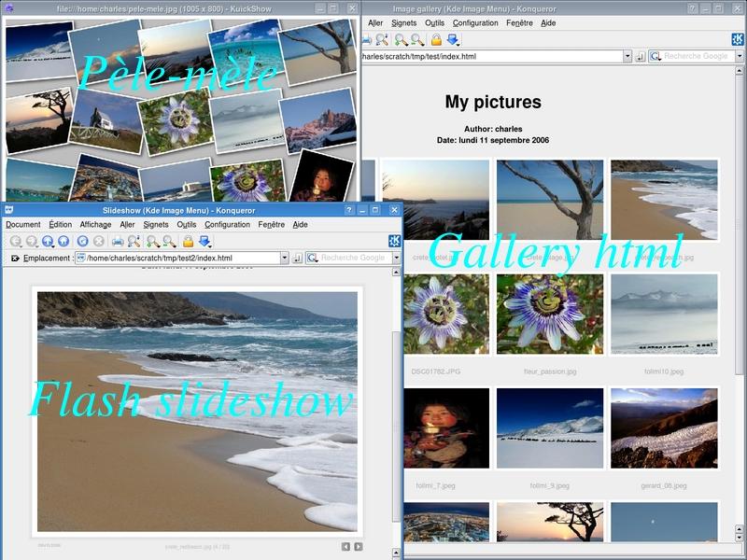747x560 pixels.
Task: Click Recherche Google field in Image gallery window
Action: [696, 56]
